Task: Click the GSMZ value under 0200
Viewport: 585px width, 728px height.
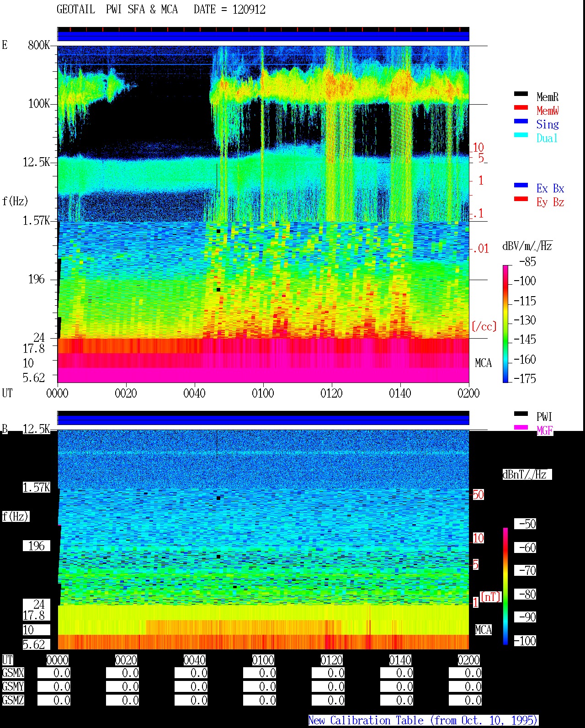Action: coord(465,701)
